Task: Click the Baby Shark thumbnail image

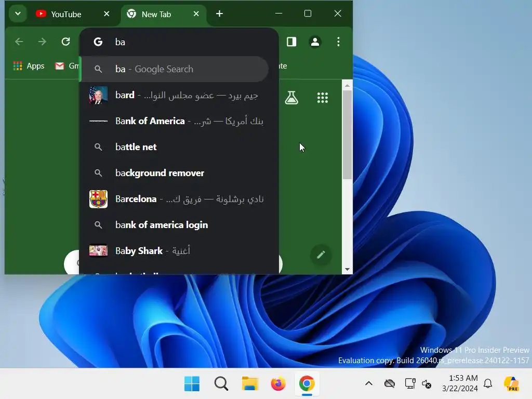Action: pyautogui.click(x=98, y=251)
